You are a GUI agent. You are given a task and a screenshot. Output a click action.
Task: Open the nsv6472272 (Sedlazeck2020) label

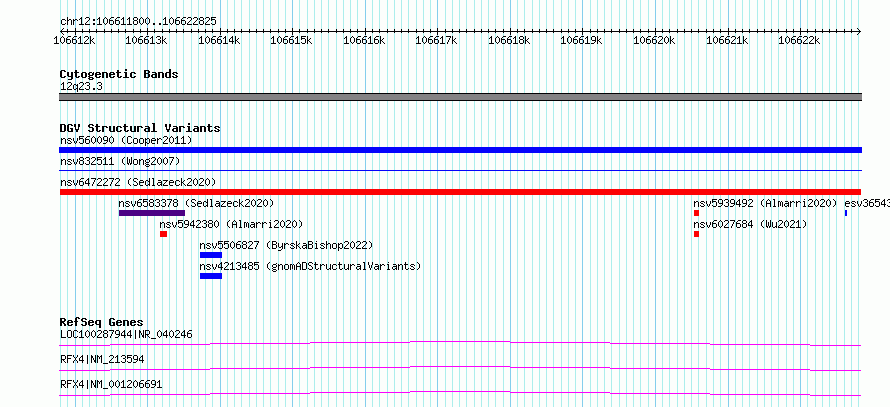pos(138,182)
